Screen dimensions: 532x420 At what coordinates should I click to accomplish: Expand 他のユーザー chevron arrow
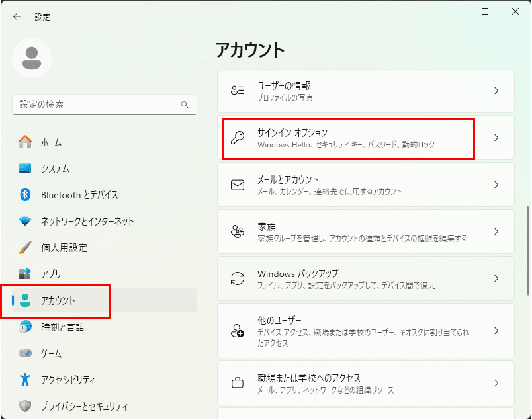tap(496, 331)
